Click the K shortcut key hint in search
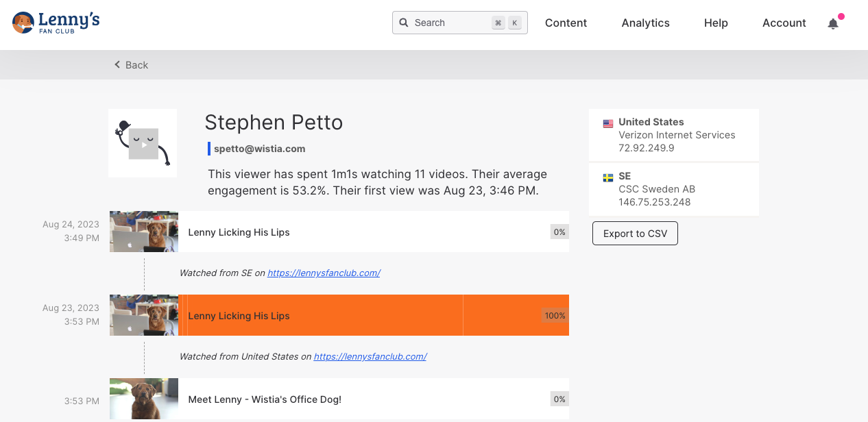The image size is (868, 422). click(x=515, y=23)
